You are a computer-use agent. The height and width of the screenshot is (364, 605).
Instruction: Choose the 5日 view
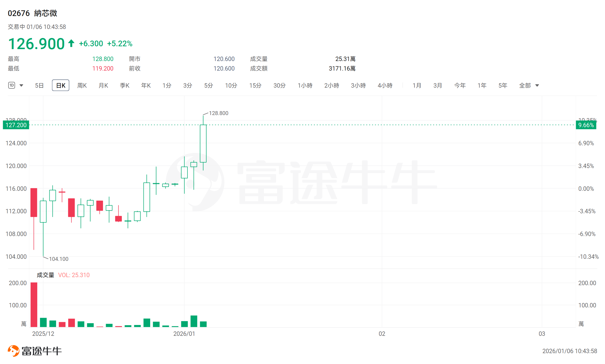tap(39, 85)
